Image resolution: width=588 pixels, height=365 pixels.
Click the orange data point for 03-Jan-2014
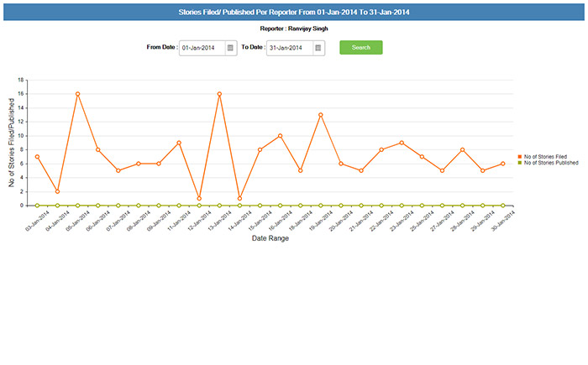[37, 157]
